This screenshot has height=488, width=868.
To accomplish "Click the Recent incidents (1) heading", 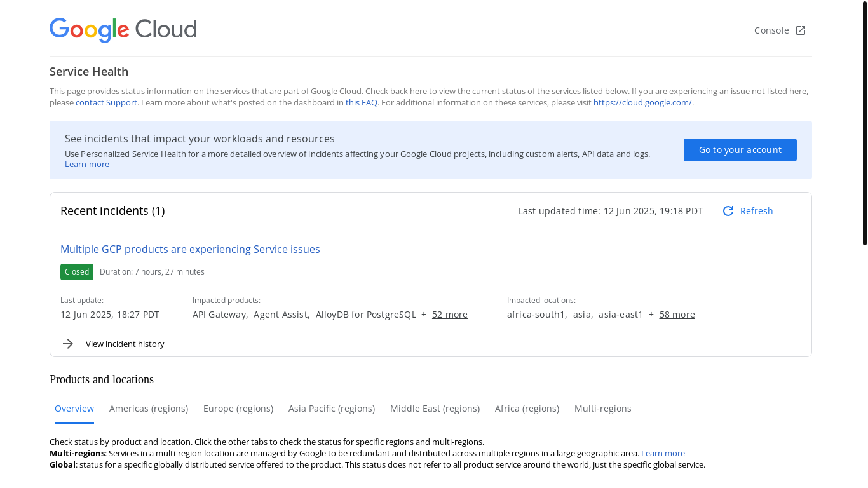I will (112, 211).
